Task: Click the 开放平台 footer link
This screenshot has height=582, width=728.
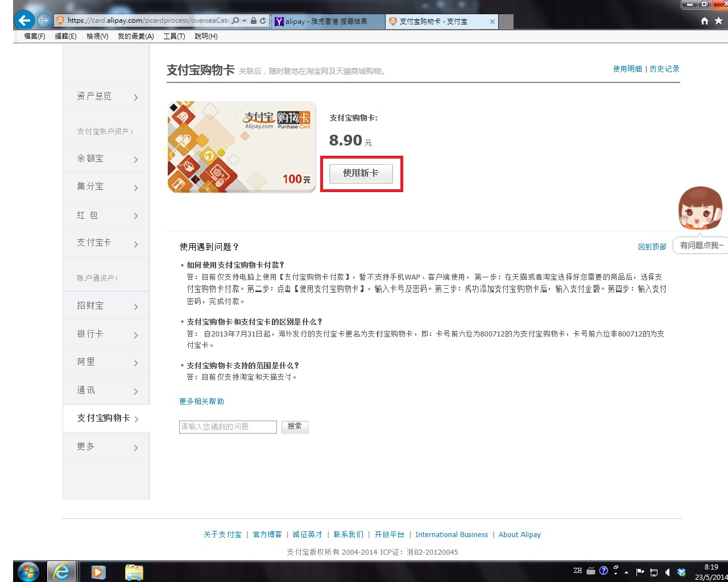Action: [x=390, y=534]
